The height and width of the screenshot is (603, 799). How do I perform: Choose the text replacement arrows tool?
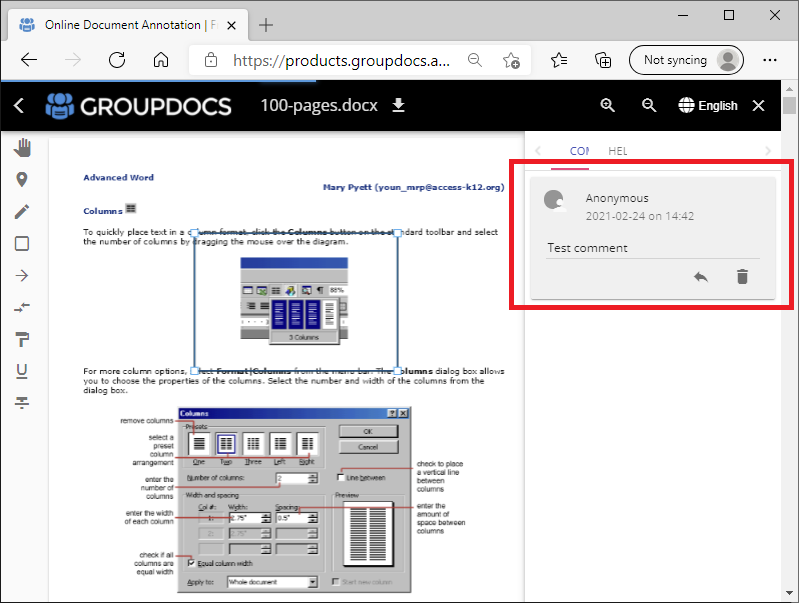click(x=22, y=307)
